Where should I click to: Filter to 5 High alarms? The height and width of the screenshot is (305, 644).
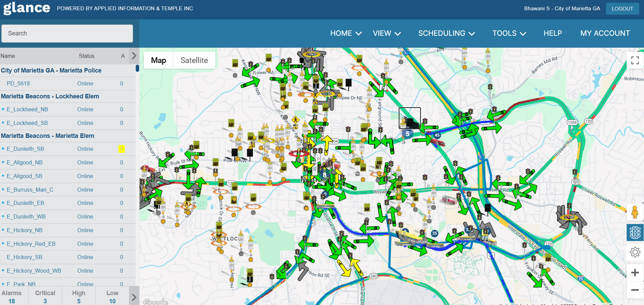(79, 297)
